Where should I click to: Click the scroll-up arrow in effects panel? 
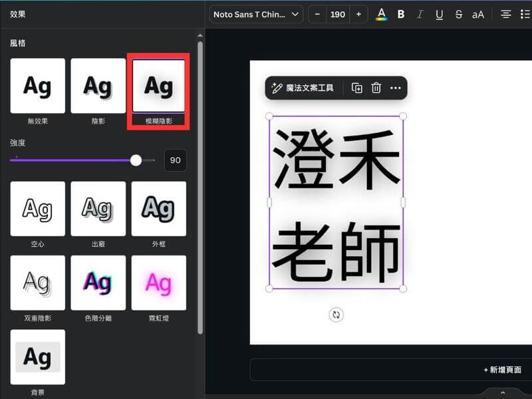200,35
